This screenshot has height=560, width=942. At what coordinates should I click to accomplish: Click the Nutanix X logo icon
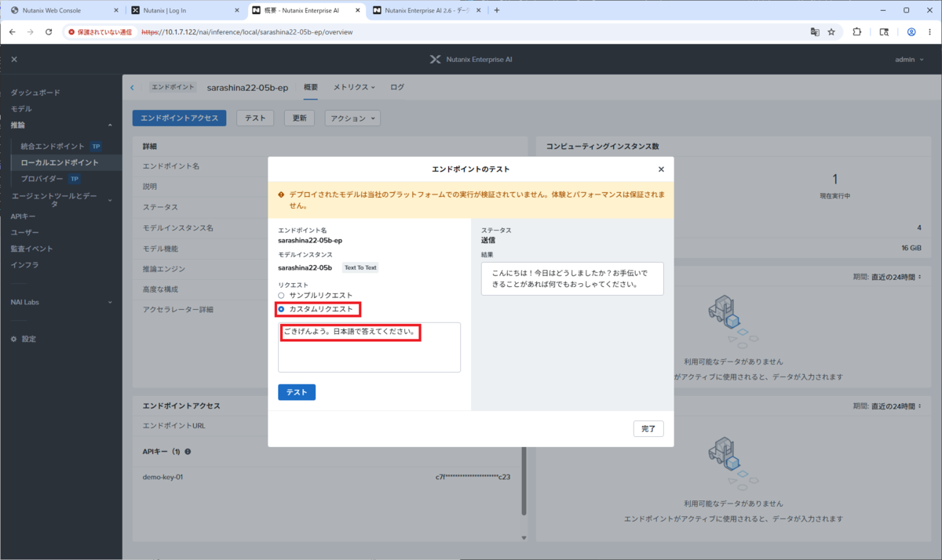click(436, 60)
